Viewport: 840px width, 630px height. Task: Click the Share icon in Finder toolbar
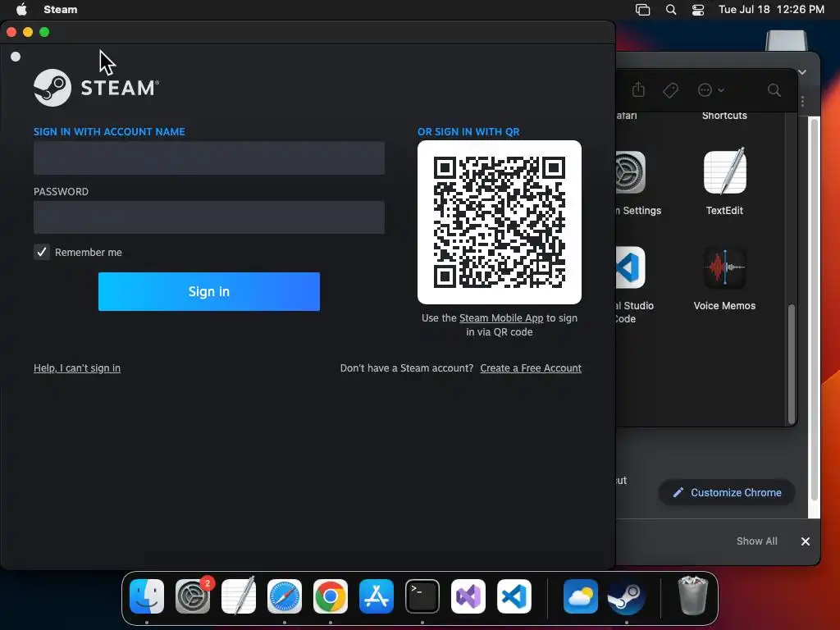(x=638, y=89)
